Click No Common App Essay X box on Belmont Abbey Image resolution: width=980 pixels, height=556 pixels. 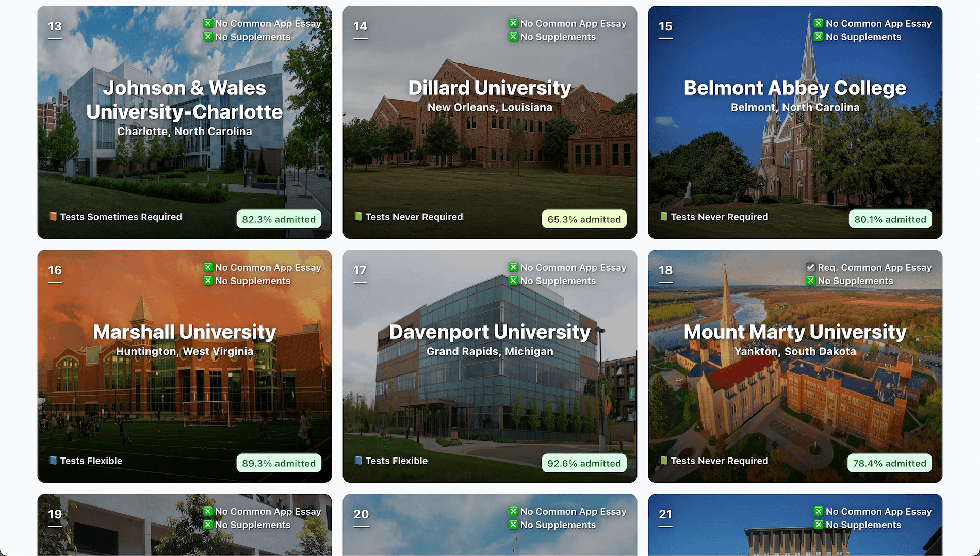point(819,23)
